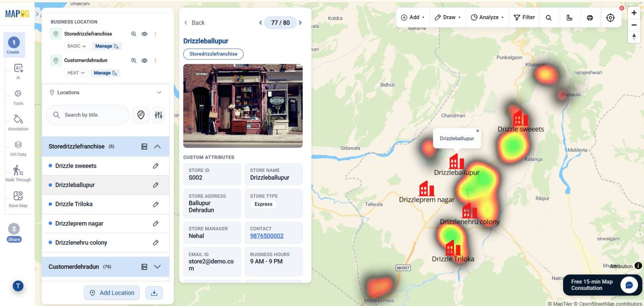Image resolution: width=644 pixels, height=306 pixels.
Task: Open HEAT style dropdown
Action: click(x=76, y=73)
